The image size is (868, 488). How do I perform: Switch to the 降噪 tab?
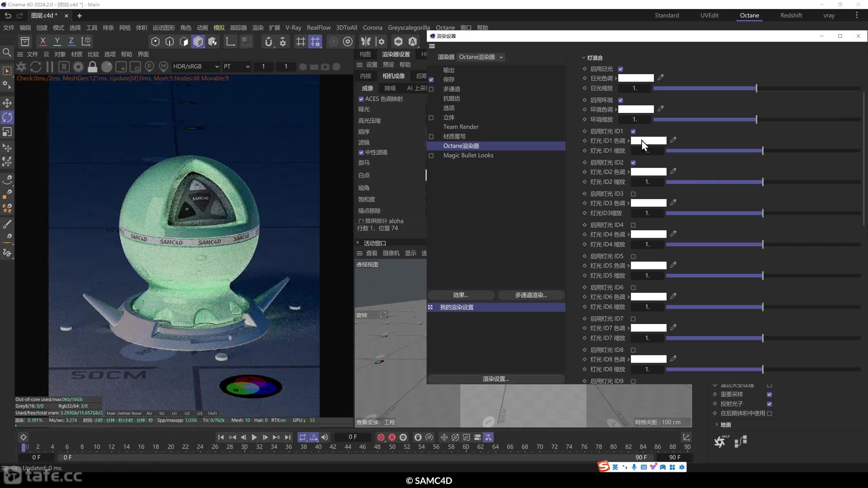(x=390, y=88)
